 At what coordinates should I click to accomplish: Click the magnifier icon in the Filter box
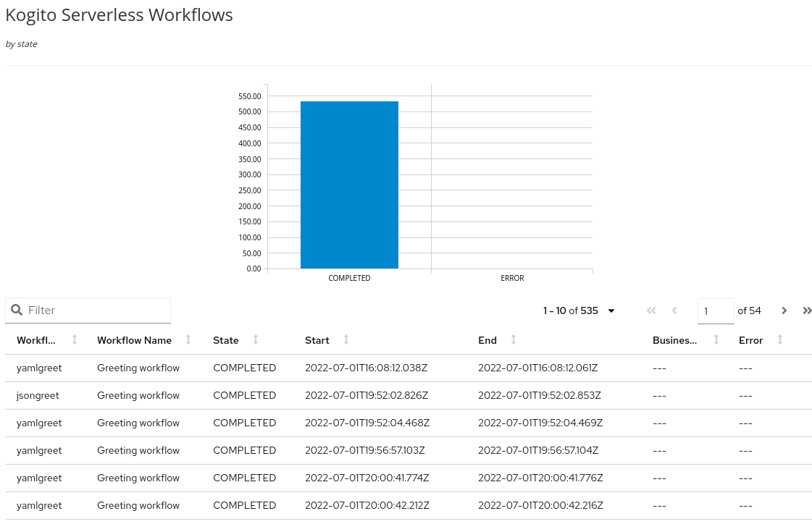click(17, 310)
